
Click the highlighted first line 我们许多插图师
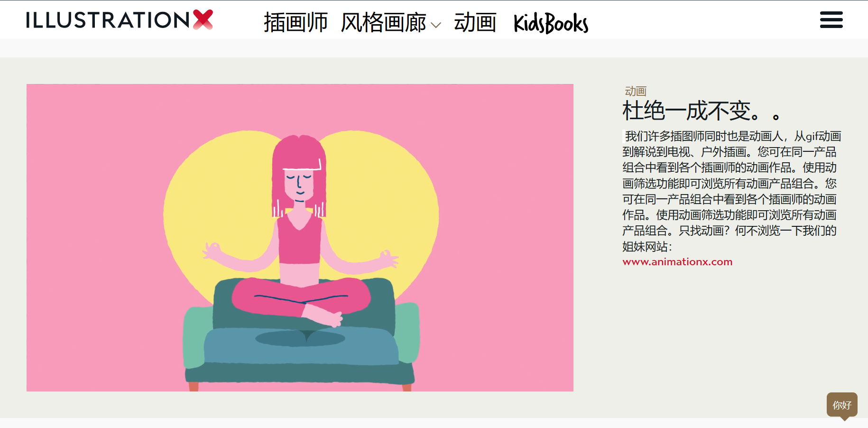(732, 136)
